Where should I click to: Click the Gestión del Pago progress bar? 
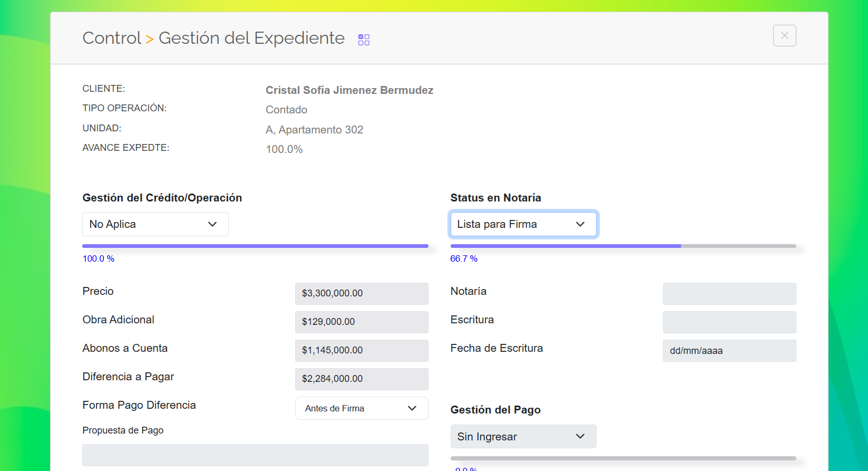pos(623,458)
